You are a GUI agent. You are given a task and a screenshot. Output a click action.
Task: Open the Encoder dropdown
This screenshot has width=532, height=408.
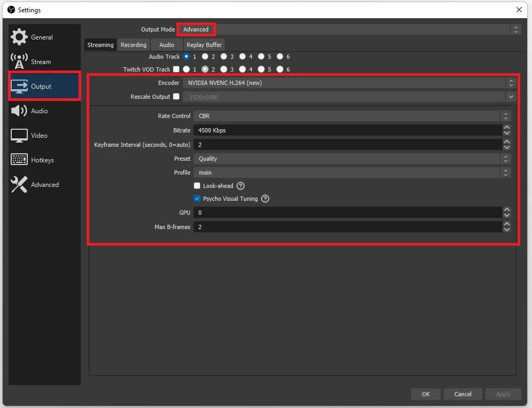(x=350, y=83)
